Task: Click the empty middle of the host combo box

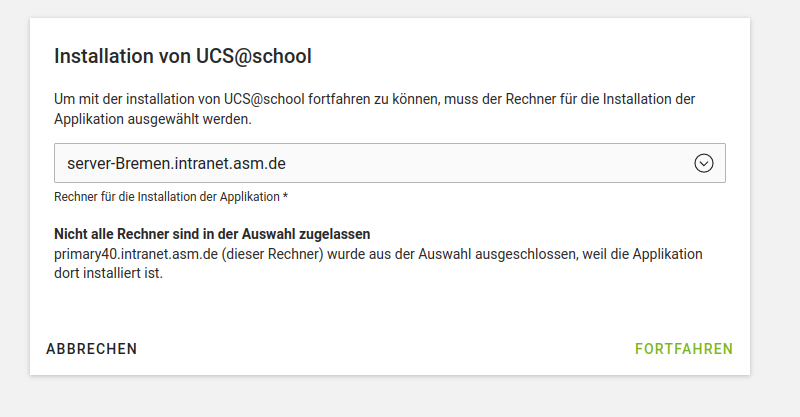Action: pyautogui.click(x=480, y=163)
